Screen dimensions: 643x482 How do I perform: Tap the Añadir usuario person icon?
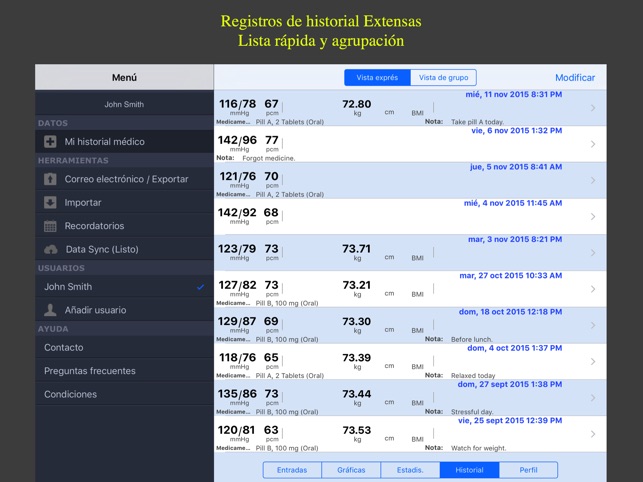(50, 310)
